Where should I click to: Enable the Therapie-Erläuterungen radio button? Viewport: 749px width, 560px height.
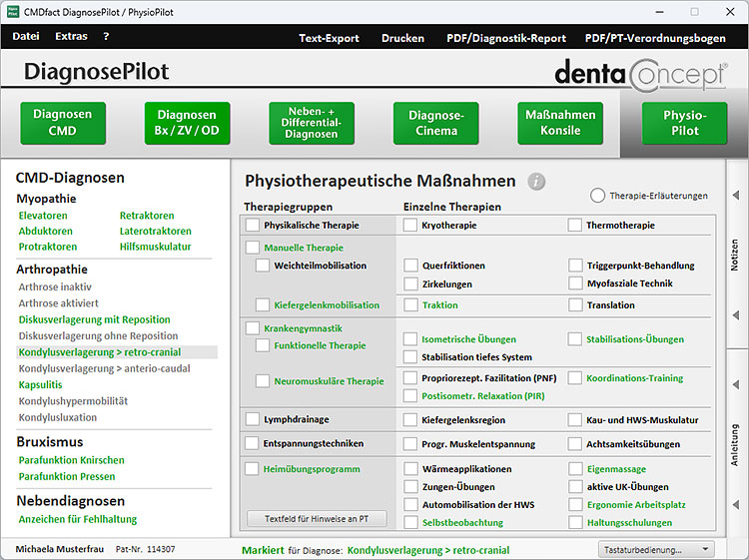click(597, 196)
